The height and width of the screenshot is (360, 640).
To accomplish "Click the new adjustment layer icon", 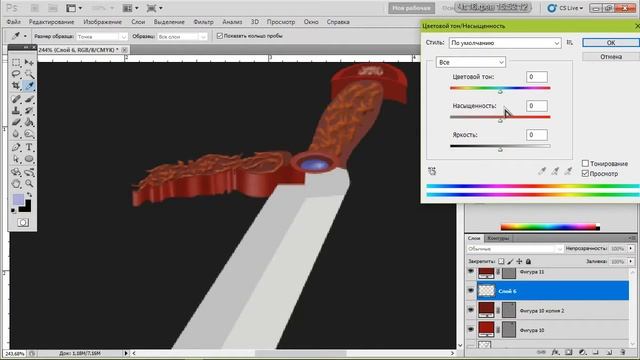I will pos(582,352).
